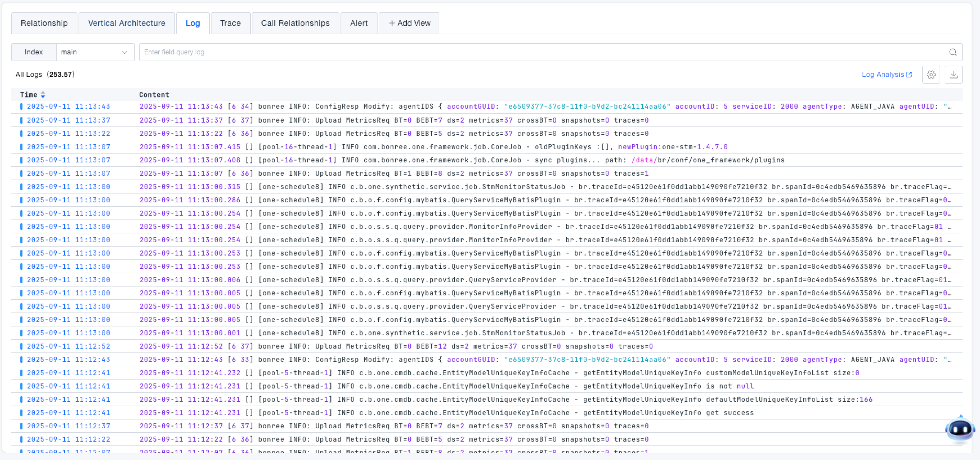
Task: Open the Vertical Architecture tab
Action: pos(127,23)
